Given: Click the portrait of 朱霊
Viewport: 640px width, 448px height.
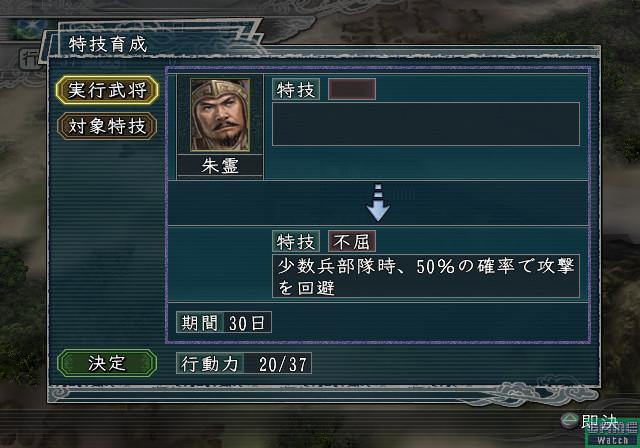Looking at the screenshot, I should [220, 115].
